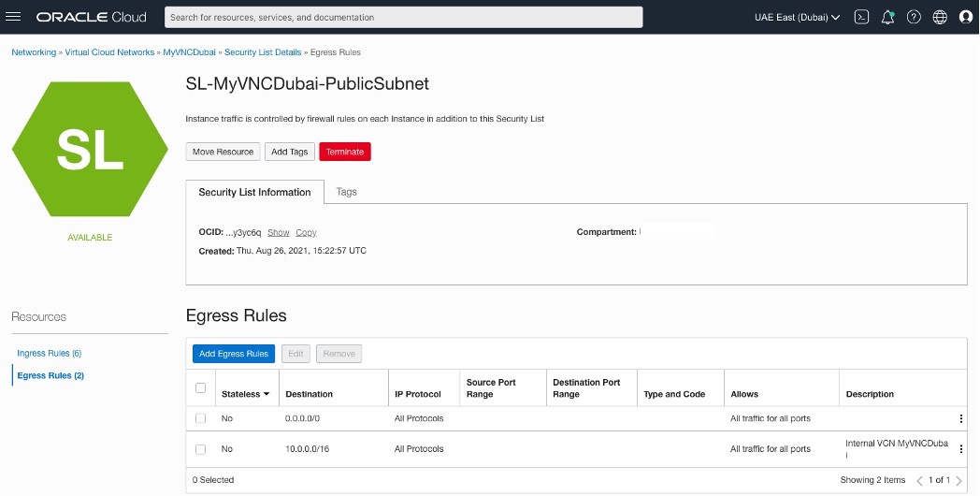
Task: Click the Internal VCN MyVNCDubai description
Action: tap(897, 449)
